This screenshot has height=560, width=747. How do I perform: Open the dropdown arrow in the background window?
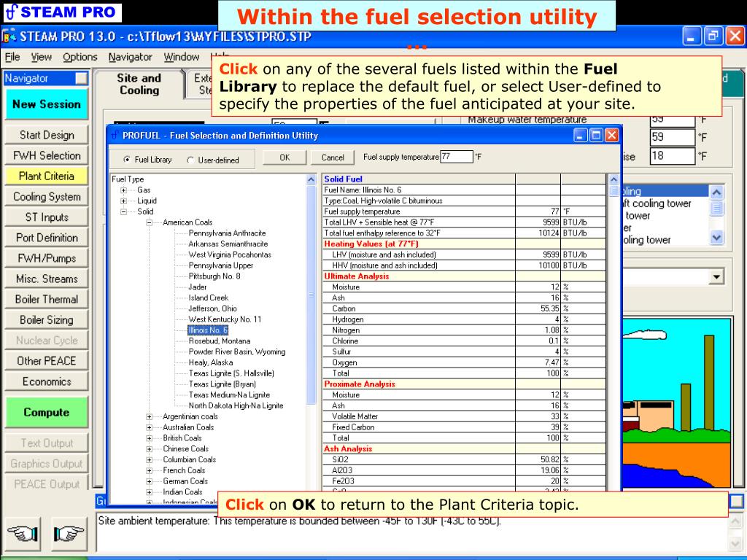(x=716, y=276)
